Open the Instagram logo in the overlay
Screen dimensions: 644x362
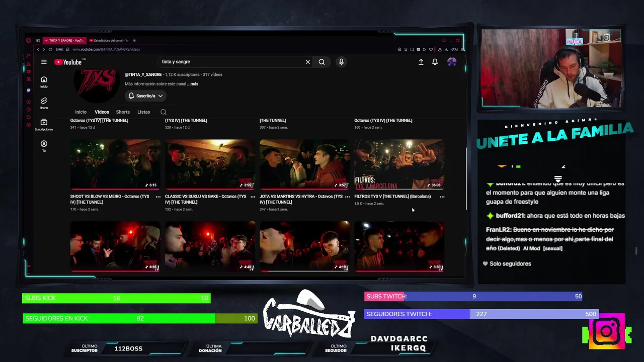click(x=607, y=331)
